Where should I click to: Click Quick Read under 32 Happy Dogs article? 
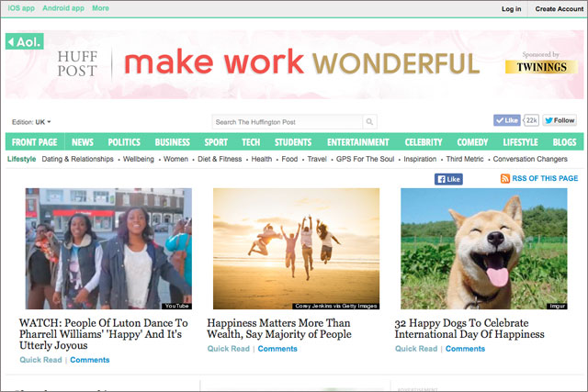pyautogui.click(x=416, y=349)
